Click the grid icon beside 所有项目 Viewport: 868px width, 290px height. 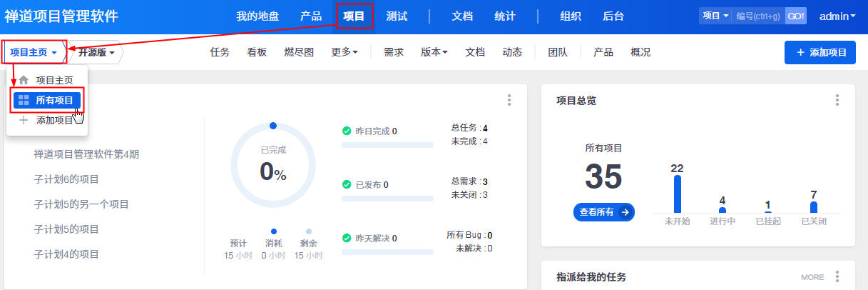[24, 100]
